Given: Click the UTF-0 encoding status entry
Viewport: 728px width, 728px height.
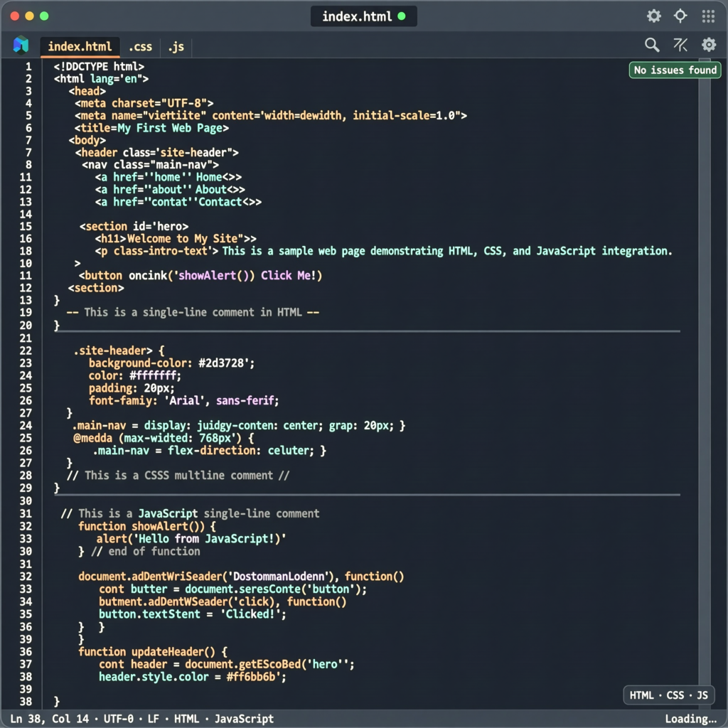Looking at the screenshot, I should click(x=119, y=719).
